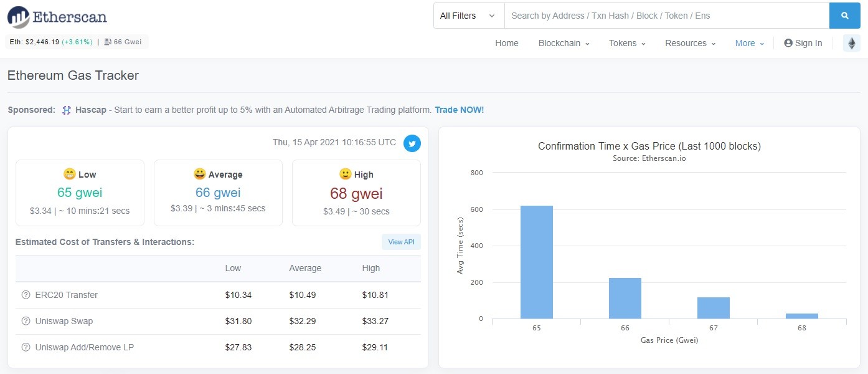868x374 pixels.
Task: Click the gas pump 66 Gwei indicator
Action: coord(123,42)
